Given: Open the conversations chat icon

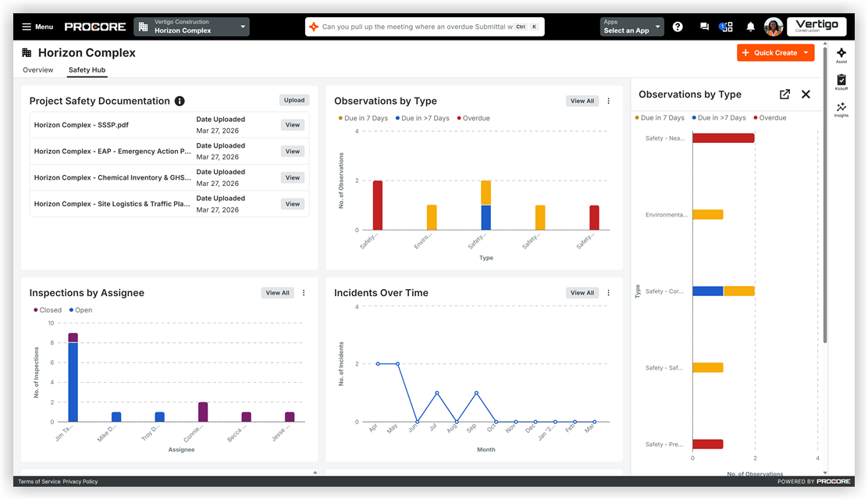Looking at the screenshot, I should (704, 26).
